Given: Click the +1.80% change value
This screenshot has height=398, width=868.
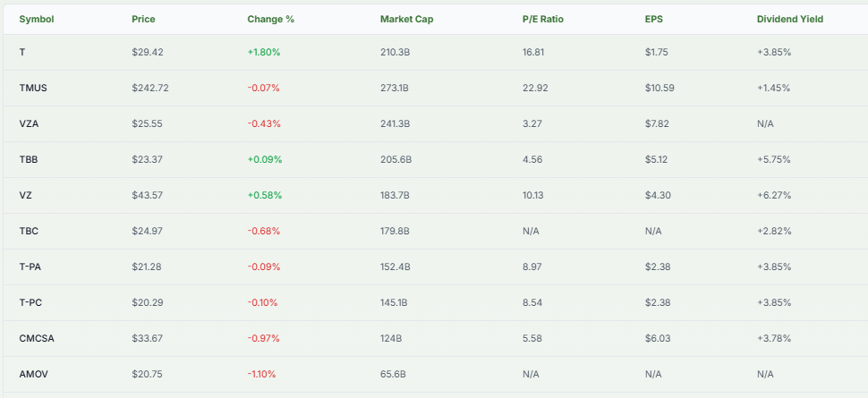Looking at the screenshot, I should [x=264, y=52].
